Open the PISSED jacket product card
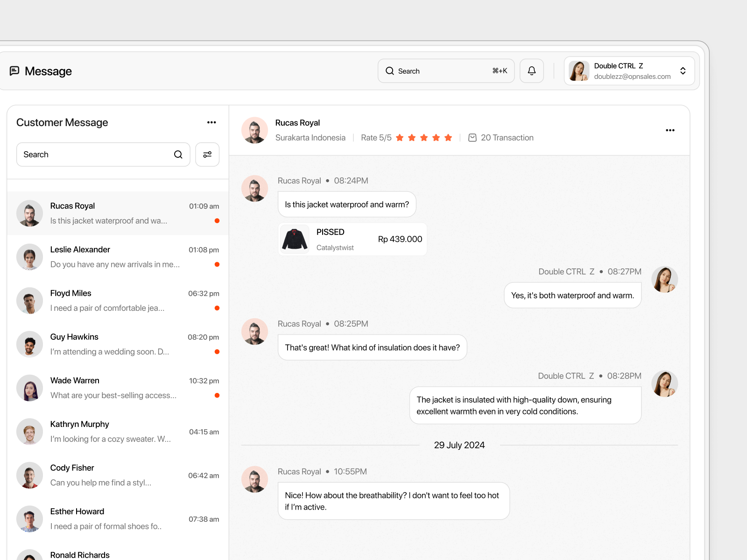The image size is (747, 560). (353, 239)
